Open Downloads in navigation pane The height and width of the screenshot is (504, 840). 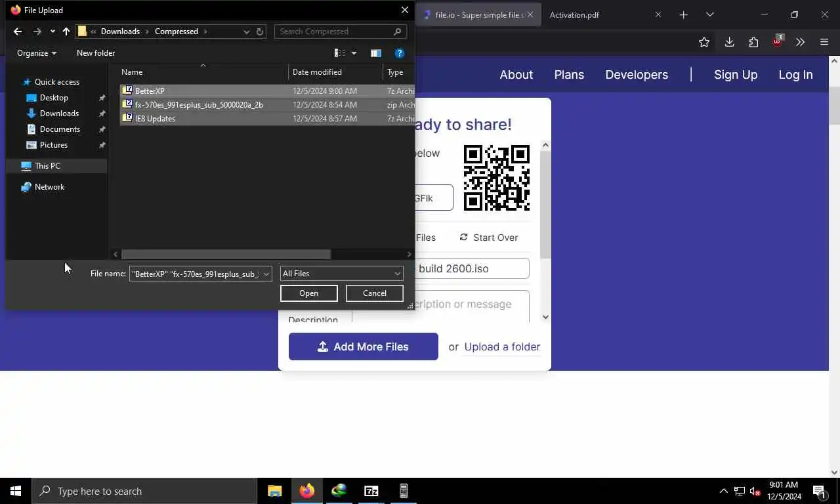coord(59,114)
